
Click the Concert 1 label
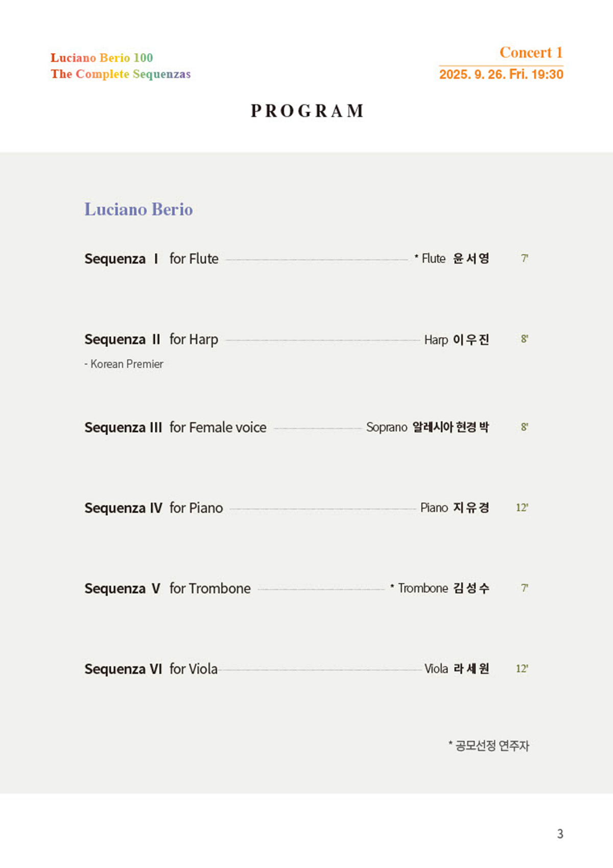click(531, 53)
